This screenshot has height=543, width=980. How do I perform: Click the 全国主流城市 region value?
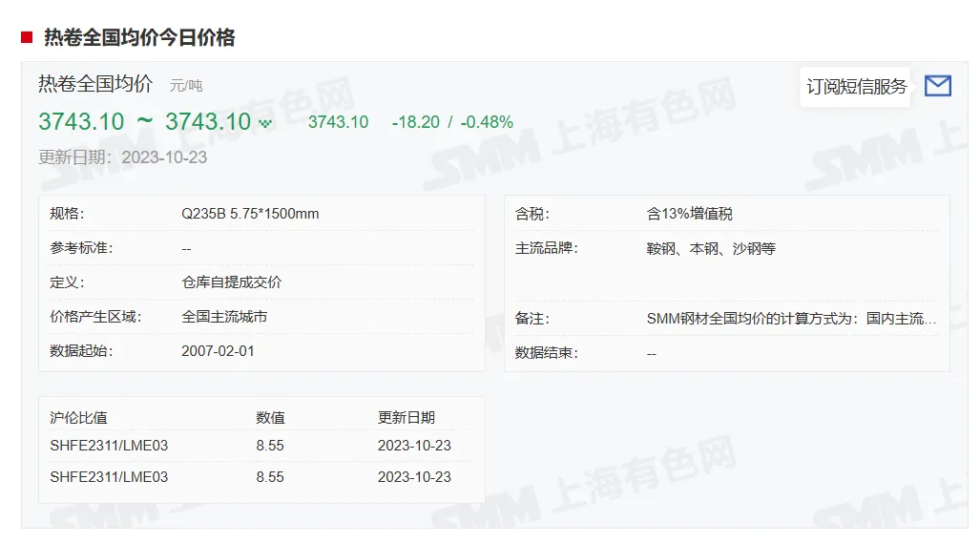(x=224, y=317)
